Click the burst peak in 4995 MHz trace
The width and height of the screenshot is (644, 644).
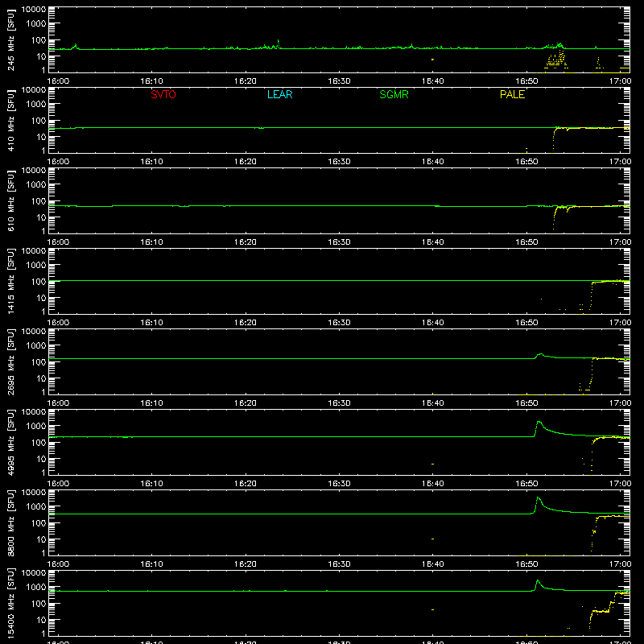coord(539,422)
